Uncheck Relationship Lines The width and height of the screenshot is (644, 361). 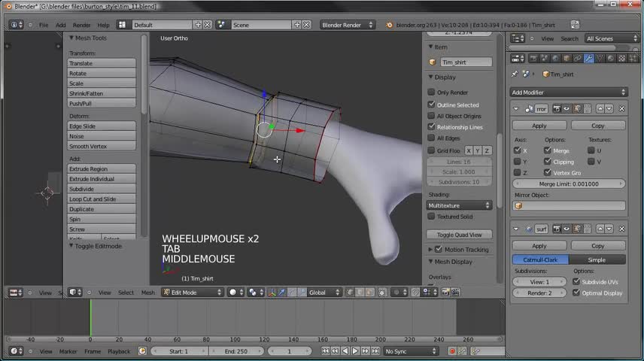coord(431,126)
